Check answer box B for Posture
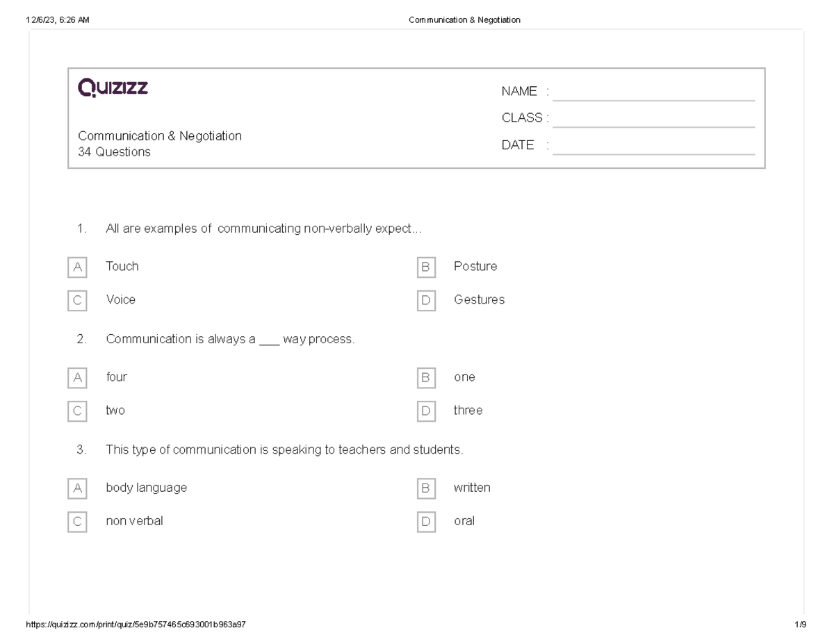This screenshot has height=644, width=834. (426, 267)
